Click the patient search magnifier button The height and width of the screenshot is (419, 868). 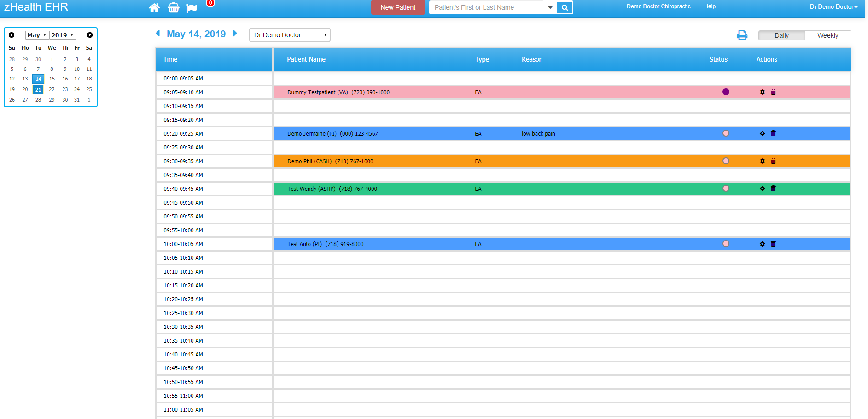565,7
